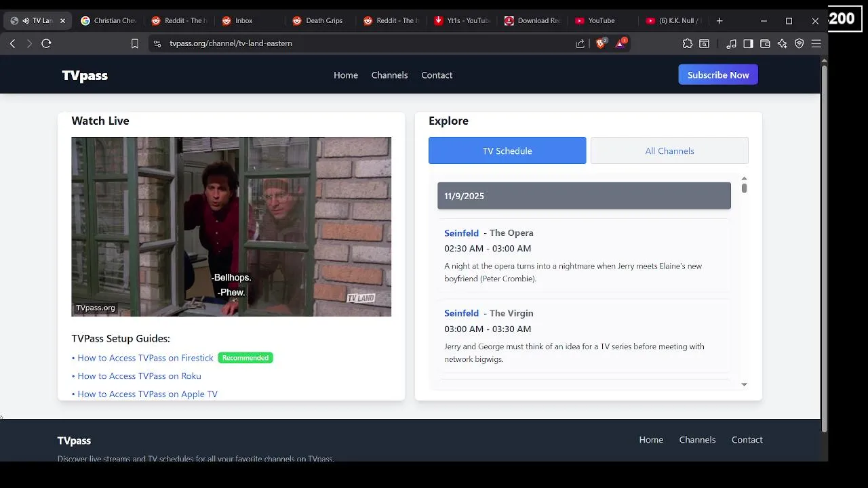Click the toolbar icon right of extensions puzzle
This screenshot has width=868, height=488.
705,43
